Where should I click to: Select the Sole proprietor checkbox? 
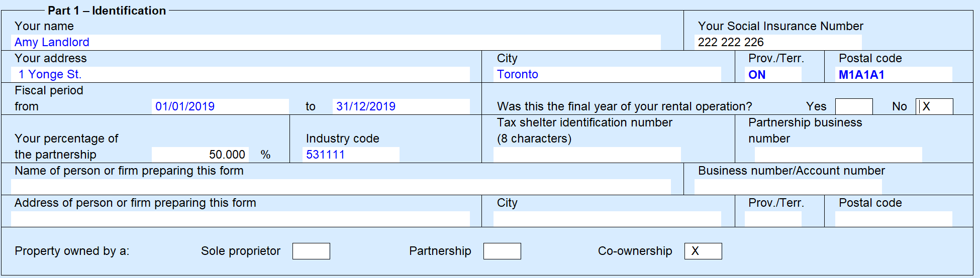pyautogui.click(x=311, y=251)
